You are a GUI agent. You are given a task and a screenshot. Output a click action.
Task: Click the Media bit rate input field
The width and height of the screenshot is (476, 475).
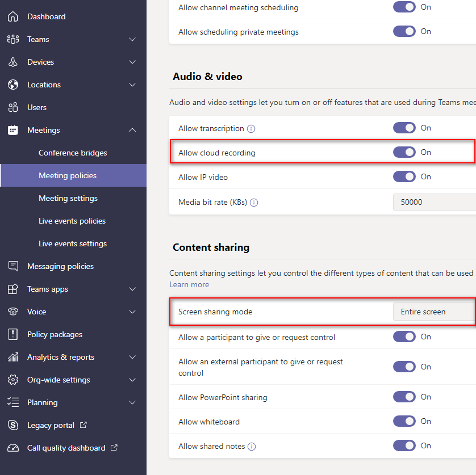click(435, 202)
